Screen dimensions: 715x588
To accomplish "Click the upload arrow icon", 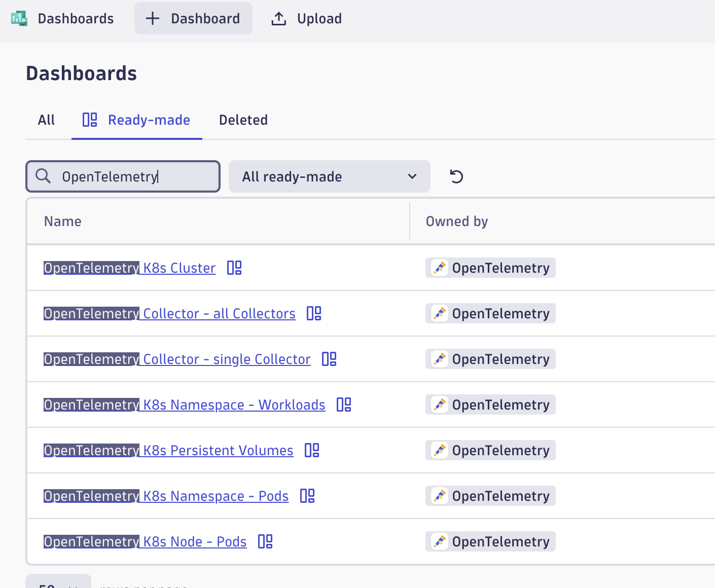I will tap(278, 18).
